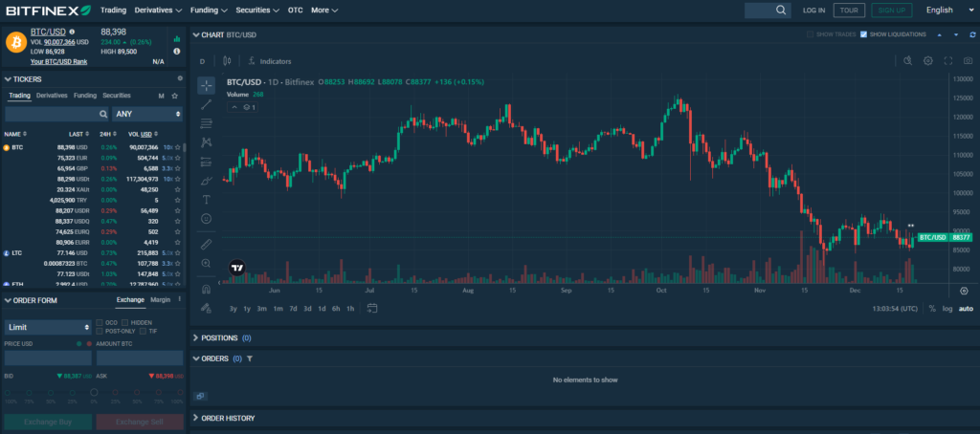
Task: Enable the Show Trades checkbox
Action: [811, 34]
